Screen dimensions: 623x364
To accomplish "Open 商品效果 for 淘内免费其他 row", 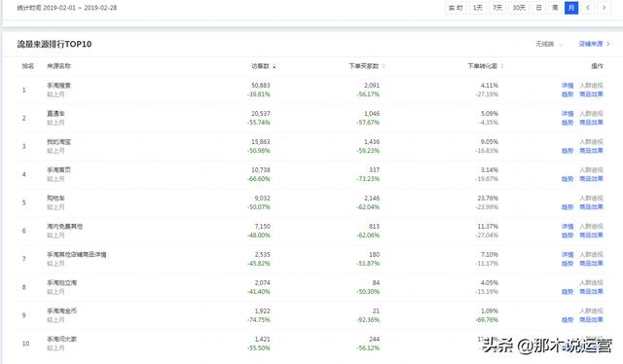I will 591,236.
